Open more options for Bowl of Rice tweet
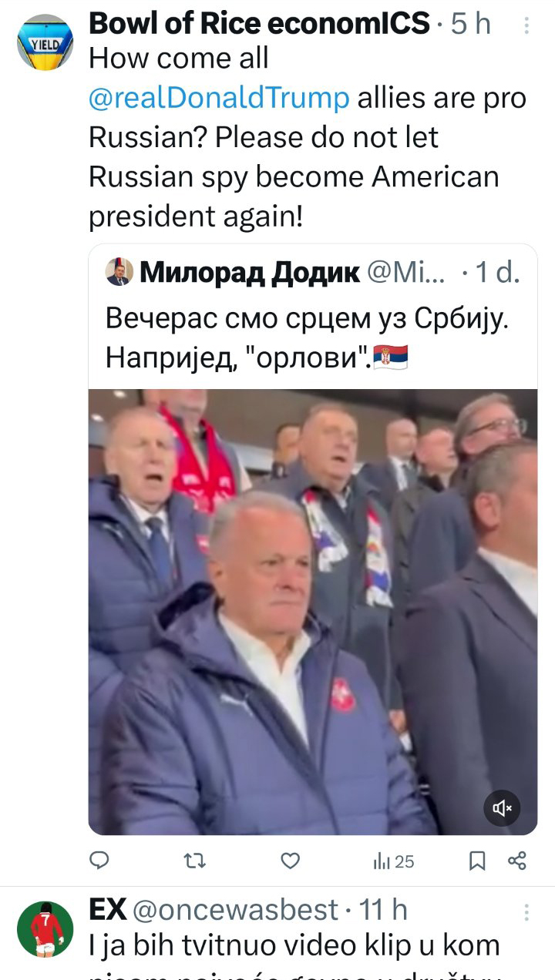Screen dimensions: 555x980 pos(526,26)
